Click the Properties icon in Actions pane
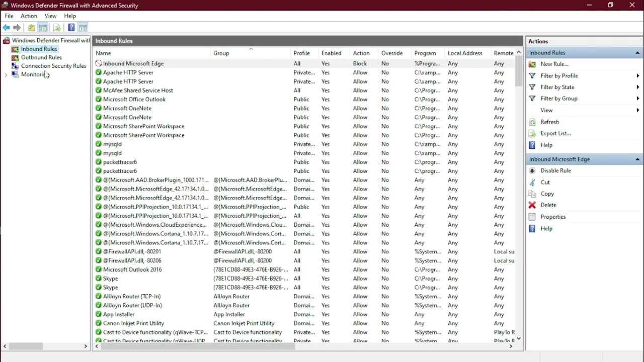This screenshot has height=362, width=644. [x=532, y=217]
